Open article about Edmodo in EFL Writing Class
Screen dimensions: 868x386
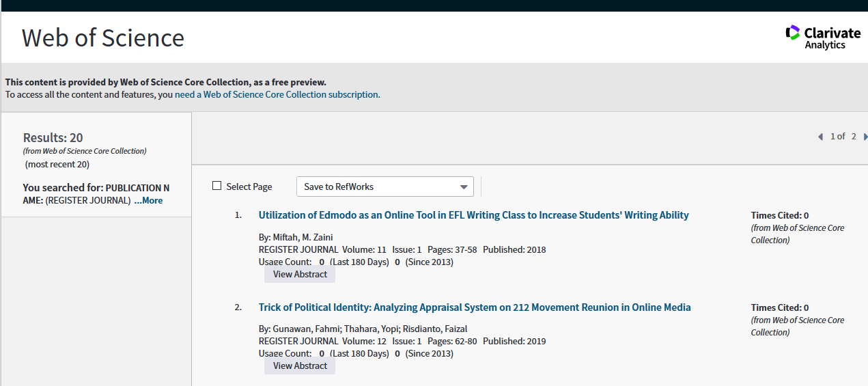473,215
